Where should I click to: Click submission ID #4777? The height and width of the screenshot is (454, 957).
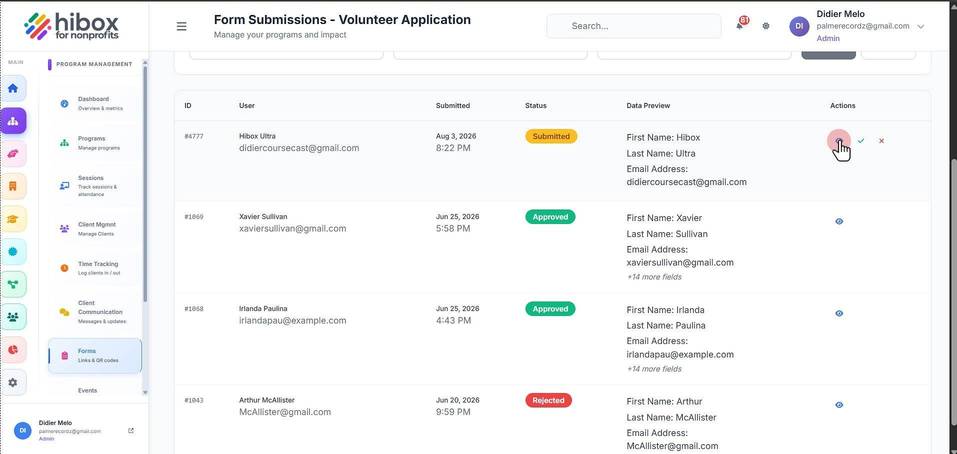click(193, 136)
